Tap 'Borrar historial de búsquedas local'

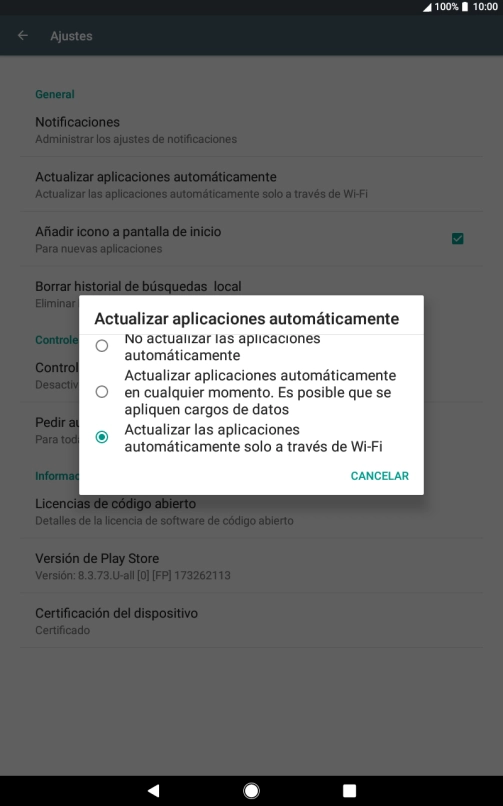click(x=138, y=286)
